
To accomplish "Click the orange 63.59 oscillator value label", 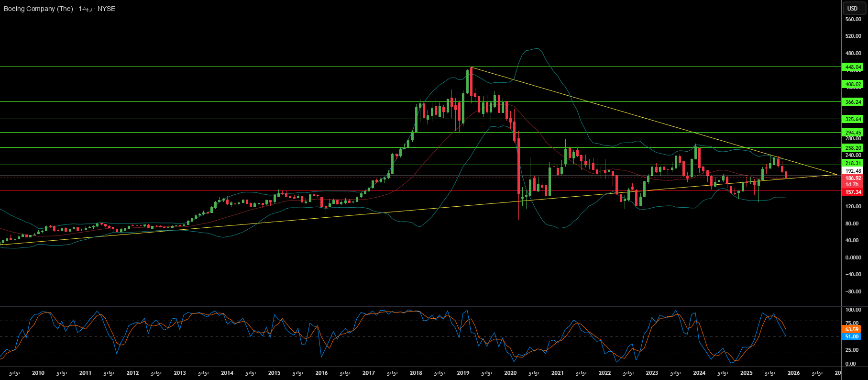I will (852, 329).
